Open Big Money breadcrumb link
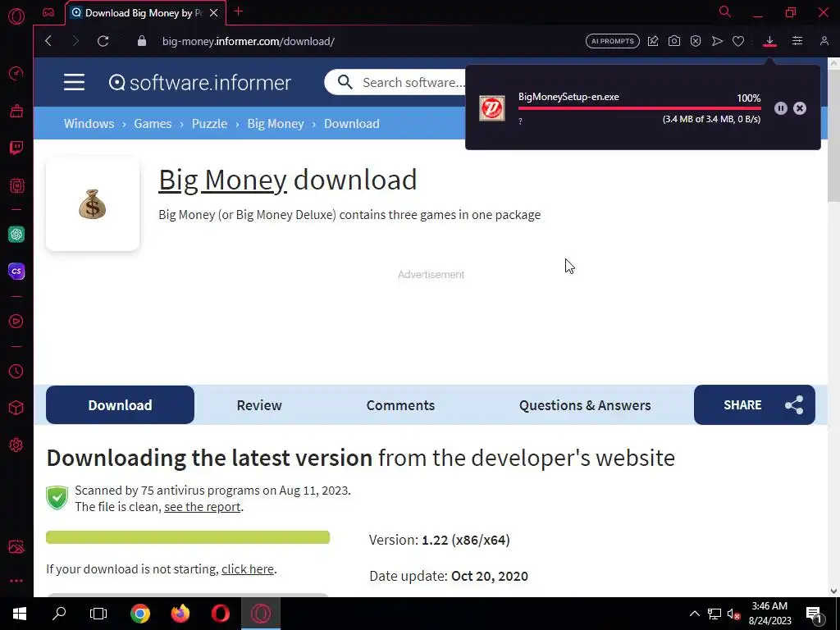The height and width of the screenshot is (630, 840). [276, 123]
